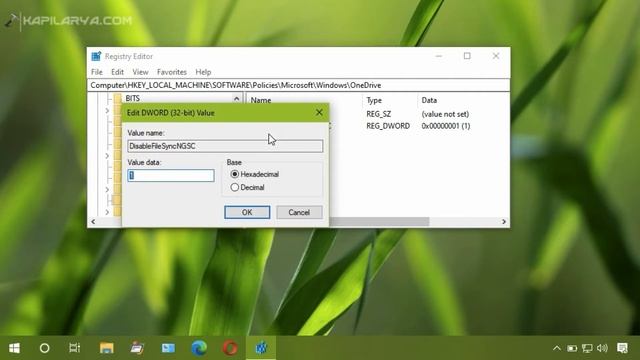
Task: Click the network icon in system tray
Action: point(587,348)
